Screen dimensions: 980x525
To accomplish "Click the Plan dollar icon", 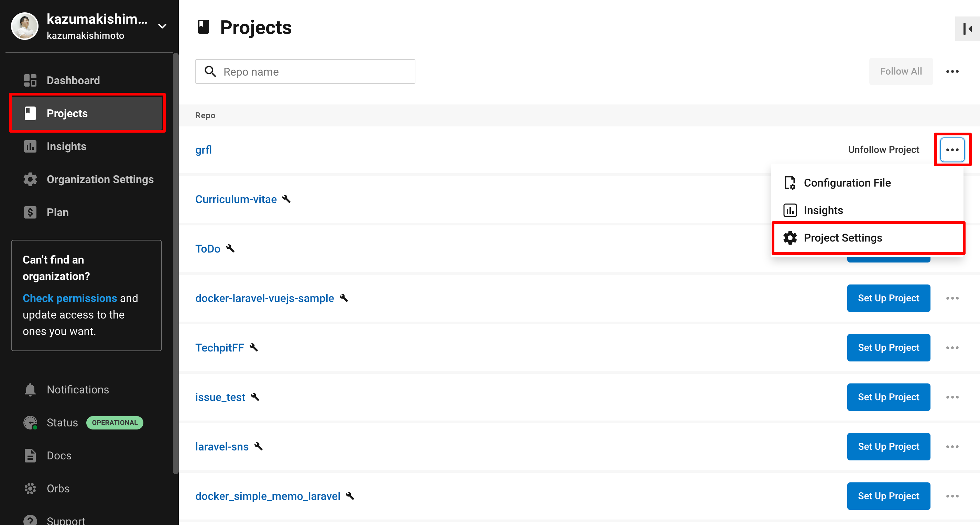I will tap(30, 212).
